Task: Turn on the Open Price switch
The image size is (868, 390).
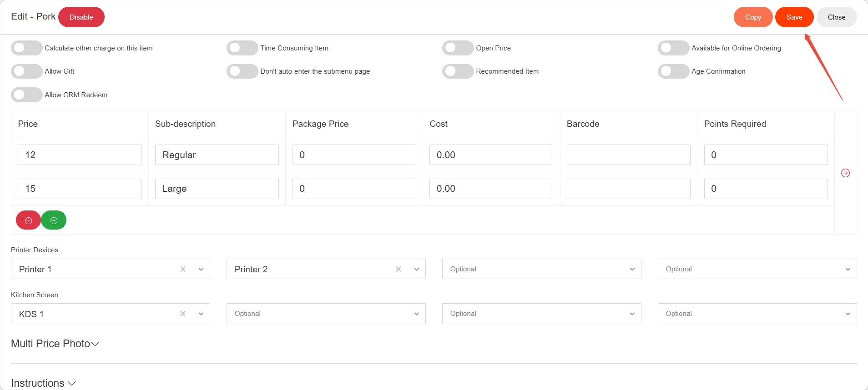Action: [458, 48]
